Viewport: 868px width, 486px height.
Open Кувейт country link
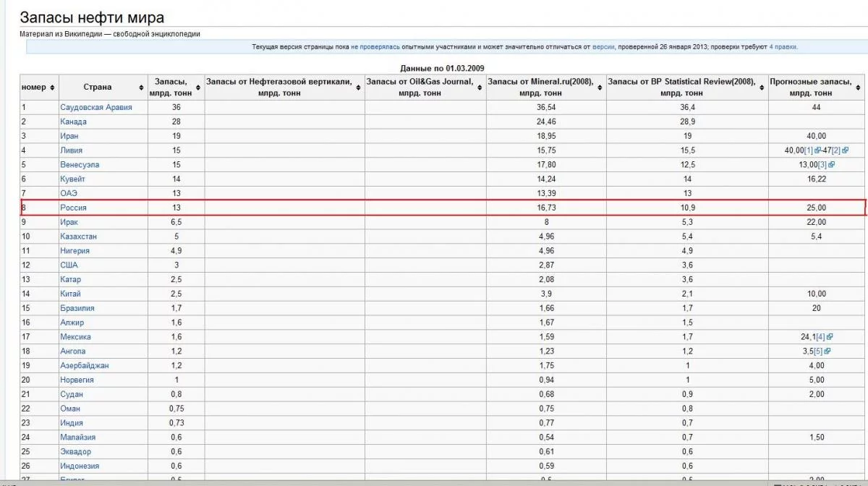click(74, 179)
